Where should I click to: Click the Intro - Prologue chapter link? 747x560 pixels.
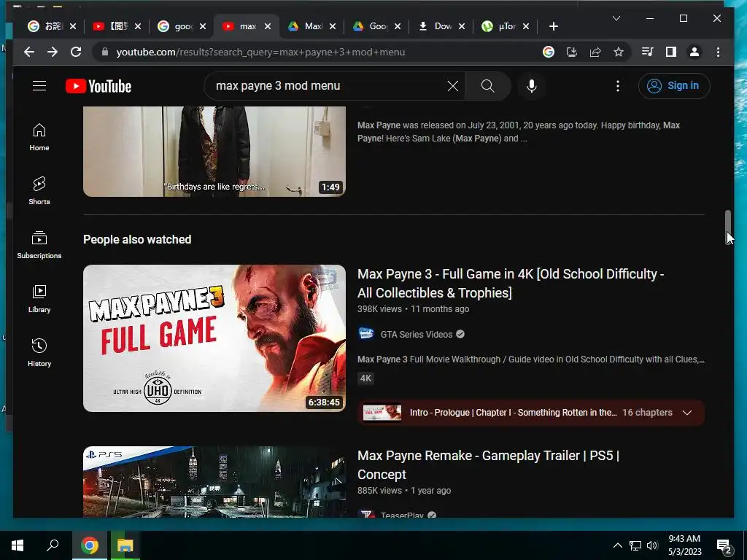513,413
